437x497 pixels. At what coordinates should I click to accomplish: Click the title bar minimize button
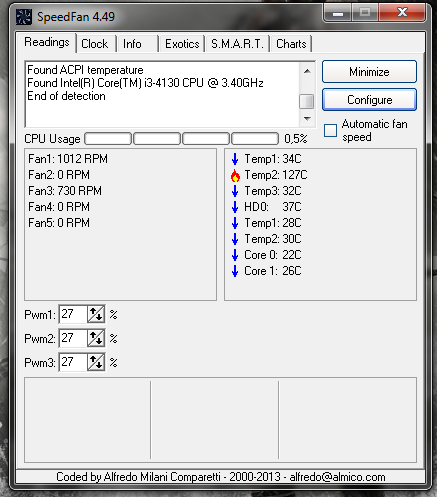338,13
